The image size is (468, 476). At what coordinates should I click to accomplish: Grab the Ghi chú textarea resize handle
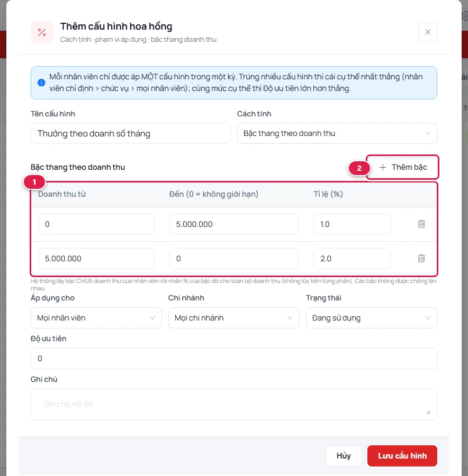[x=428, y=412]
